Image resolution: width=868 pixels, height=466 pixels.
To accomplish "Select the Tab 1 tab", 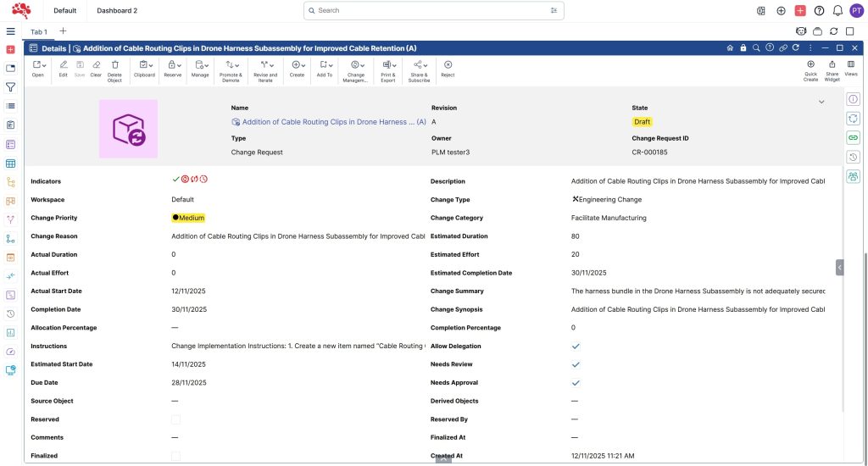I will [39, 31].
